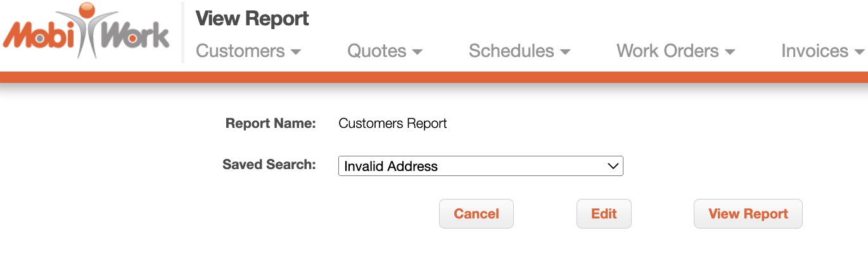Open the Customers menu
The height and width of the screenshot is (271, 868).
point(241,51)
